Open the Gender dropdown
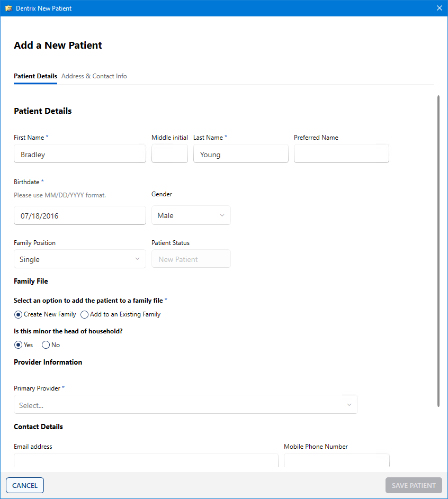The width and height of the screenshot is (448, 499). [191, 215]
